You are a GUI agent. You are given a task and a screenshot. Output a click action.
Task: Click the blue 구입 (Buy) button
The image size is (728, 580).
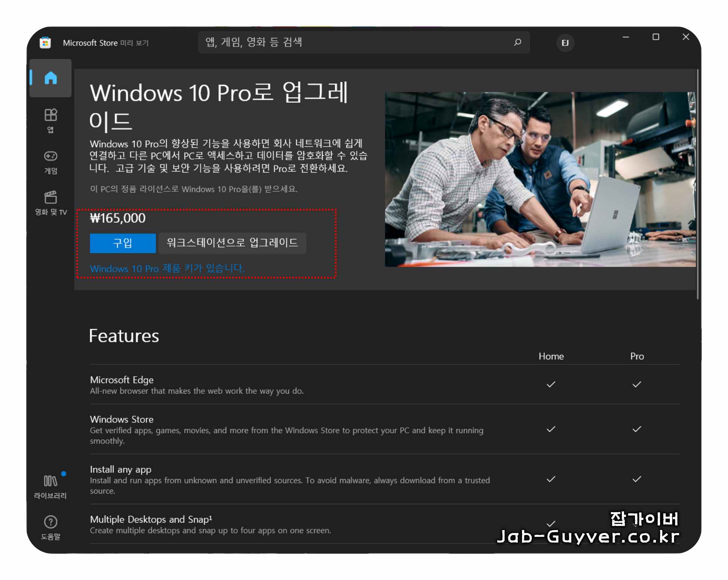[123, 243]
